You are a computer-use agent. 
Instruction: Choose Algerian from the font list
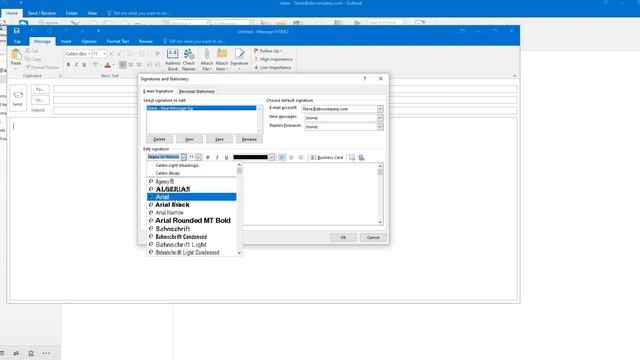pos(191,189)
